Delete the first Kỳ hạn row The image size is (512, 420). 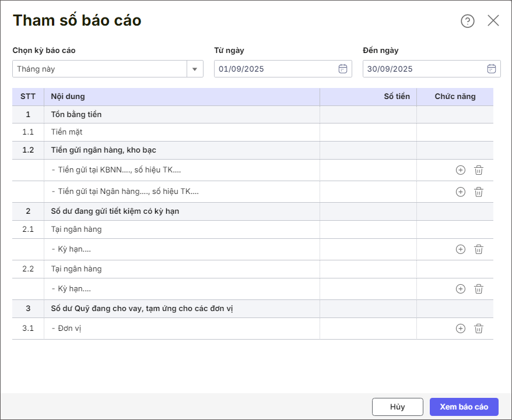[x=479, y=249]
